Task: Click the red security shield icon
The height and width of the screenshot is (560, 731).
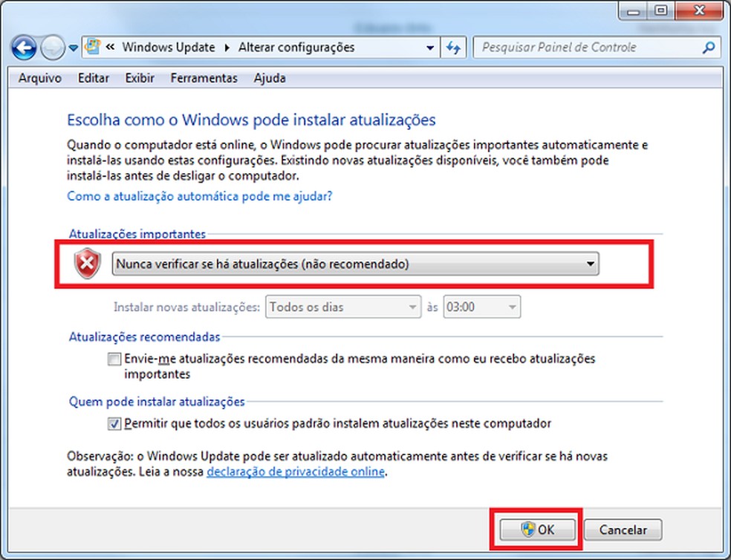Action: coord(85,264)
